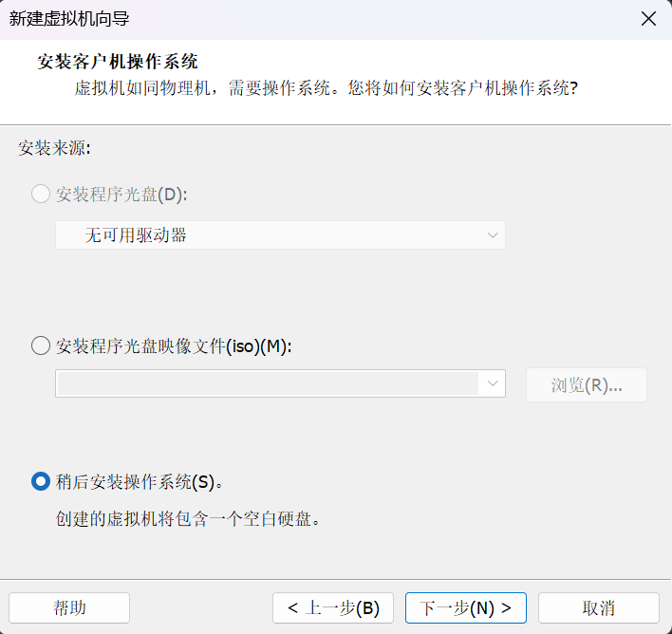Select the 稍后安装操作系统(S) radio circle
The width and height of the screenshot is (672, 634).
point(41,481)
